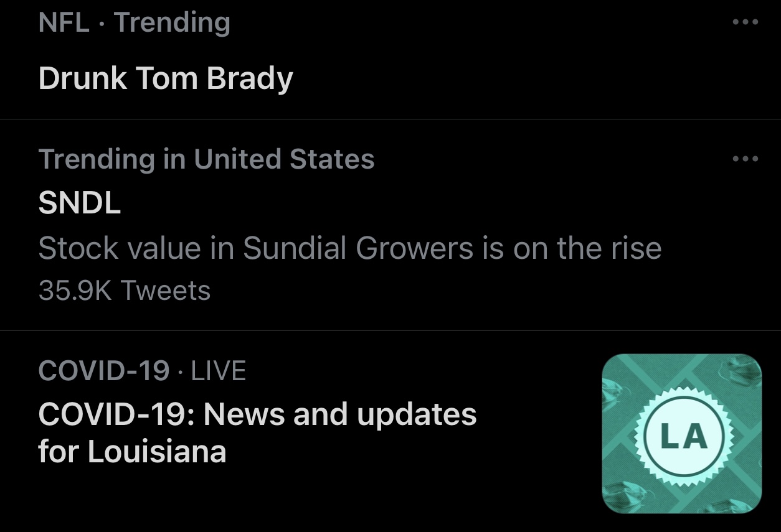This screenshot has height=532, width=781.
Task: Click the Trending in United States label
Action: (206, 159)
